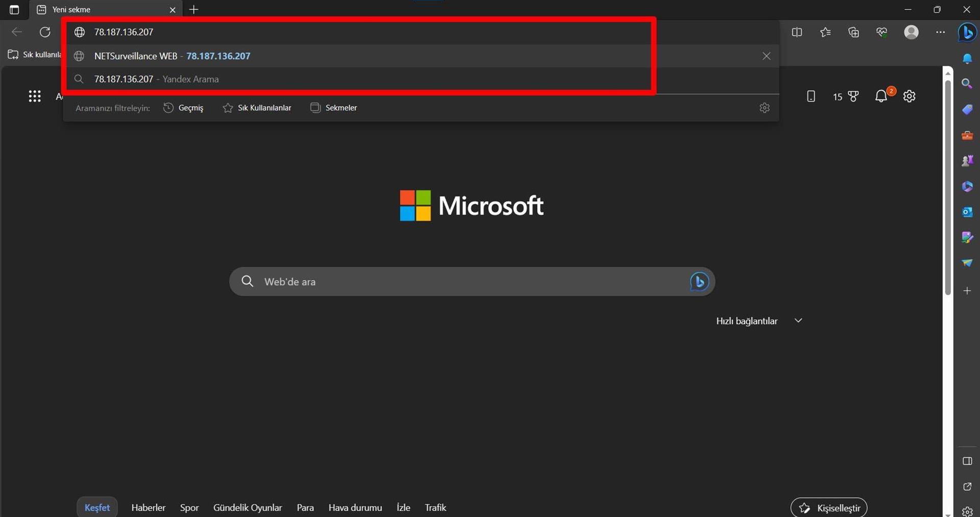
Task: Open sidebar settings gear at bottom
Action: click(x=967, y=511)
